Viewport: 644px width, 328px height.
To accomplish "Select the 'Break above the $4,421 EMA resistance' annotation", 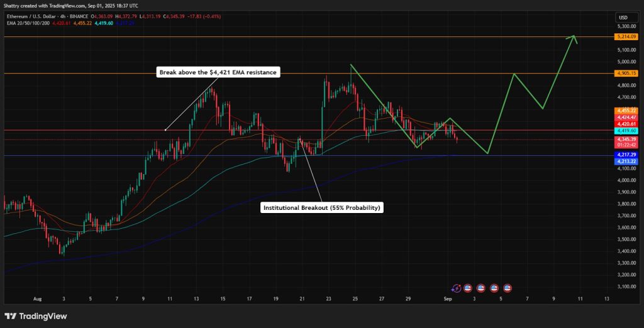I will point(217,72).
